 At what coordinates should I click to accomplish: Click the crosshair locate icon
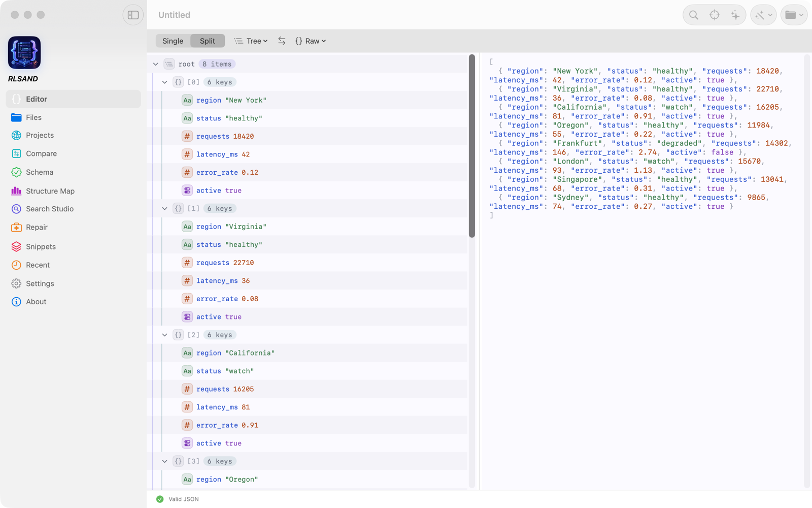pos(714,15)
